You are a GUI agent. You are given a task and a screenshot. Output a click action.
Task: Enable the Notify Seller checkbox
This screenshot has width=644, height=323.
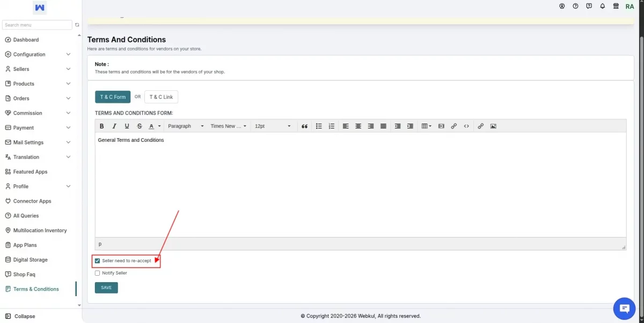click(97, 273)
